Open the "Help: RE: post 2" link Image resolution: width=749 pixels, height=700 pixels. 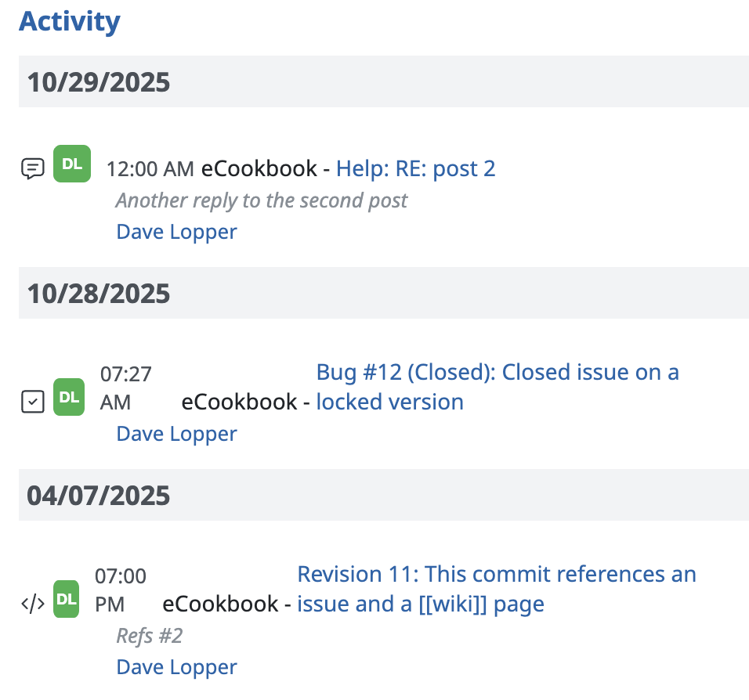pyautogui.click(x=415, y=168)
